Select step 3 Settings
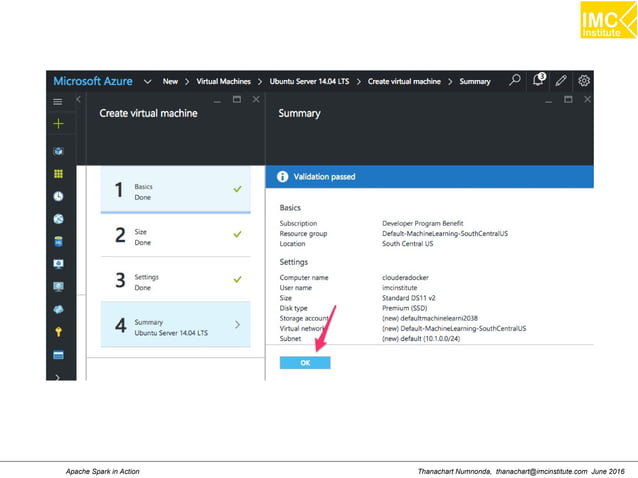This screenshot has width=638, height=478. (x=175, y=281)
